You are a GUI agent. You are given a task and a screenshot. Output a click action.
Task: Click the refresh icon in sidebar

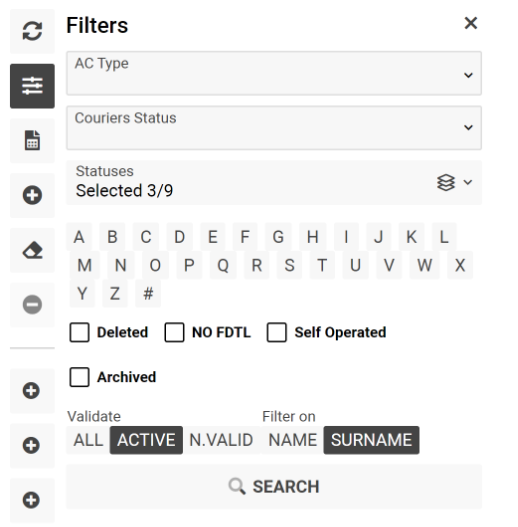click(32, 31)
